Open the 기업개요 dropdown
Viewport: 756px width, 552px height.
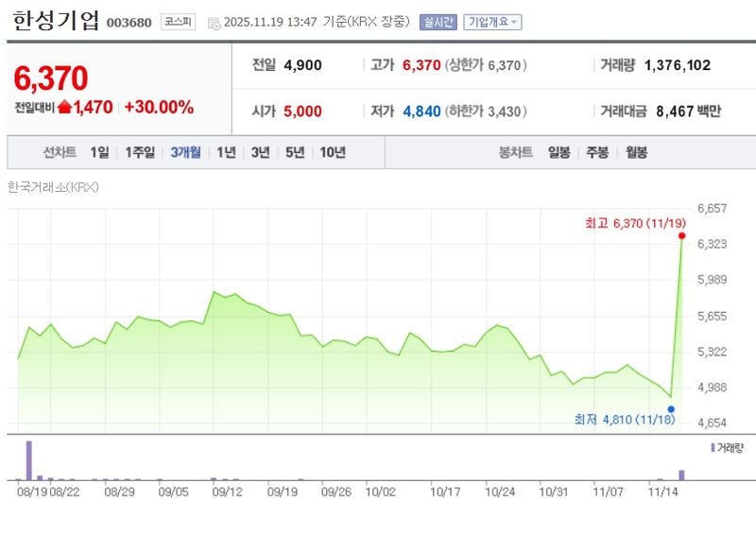[491, 22]
